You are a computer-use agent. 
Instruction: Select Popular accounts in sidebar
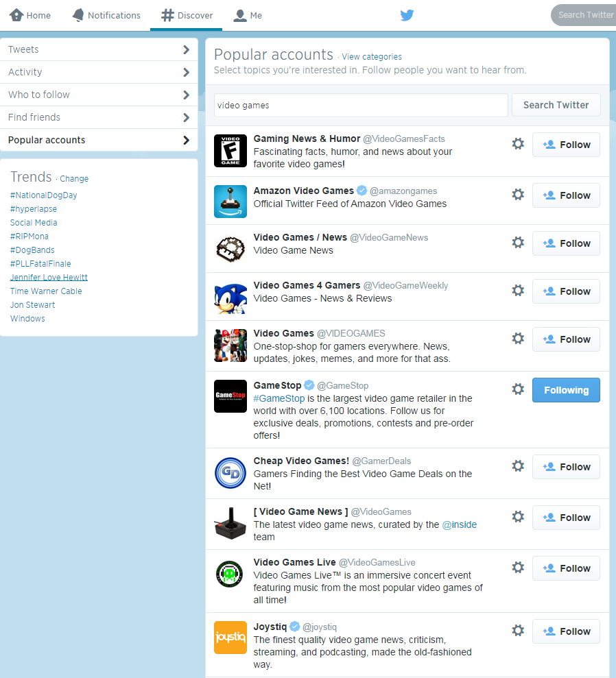click(x=99, y=140)
